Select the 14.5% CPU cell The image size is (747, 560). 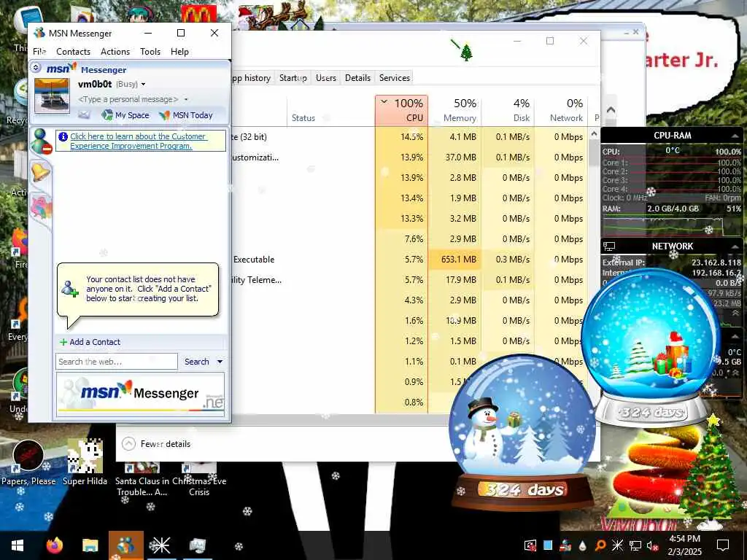click(402, 136)
